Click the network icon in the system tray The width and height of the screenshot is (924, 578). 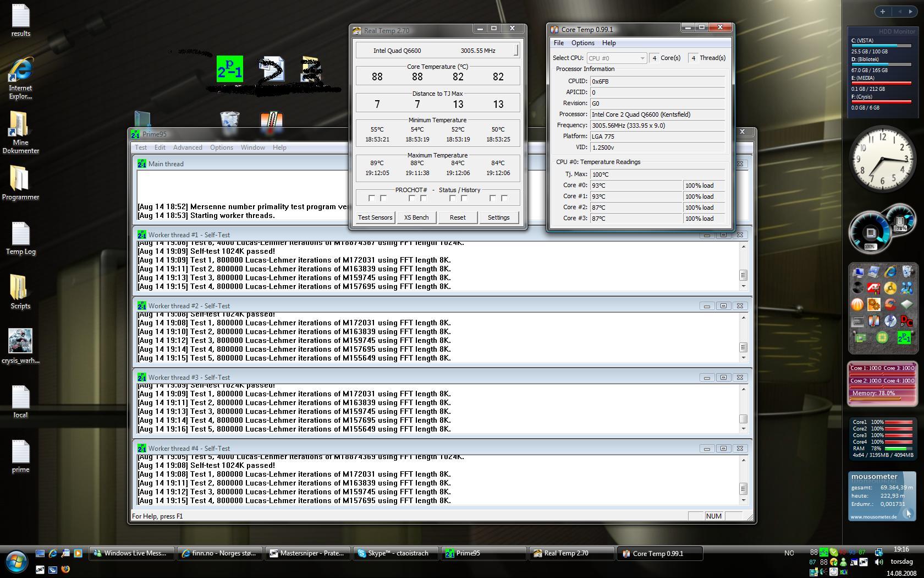878,552
